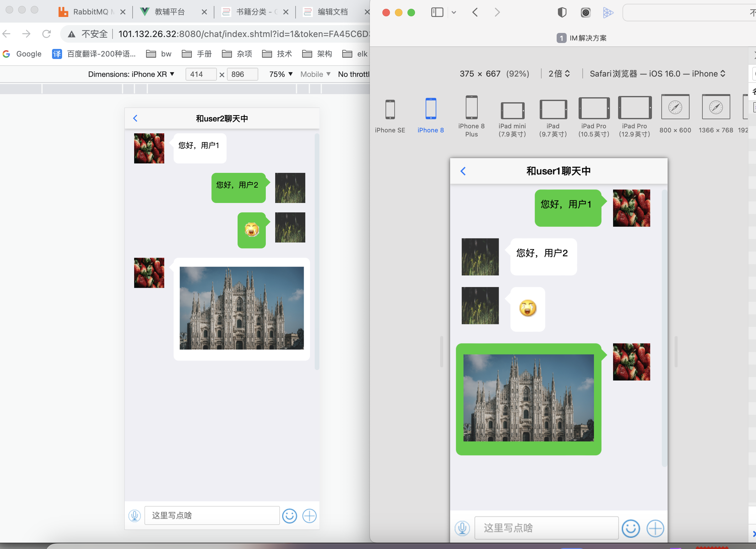Open emoji picker in Chrome chat window
Screen dimensions: 756x549
click(x=289, y=516)
